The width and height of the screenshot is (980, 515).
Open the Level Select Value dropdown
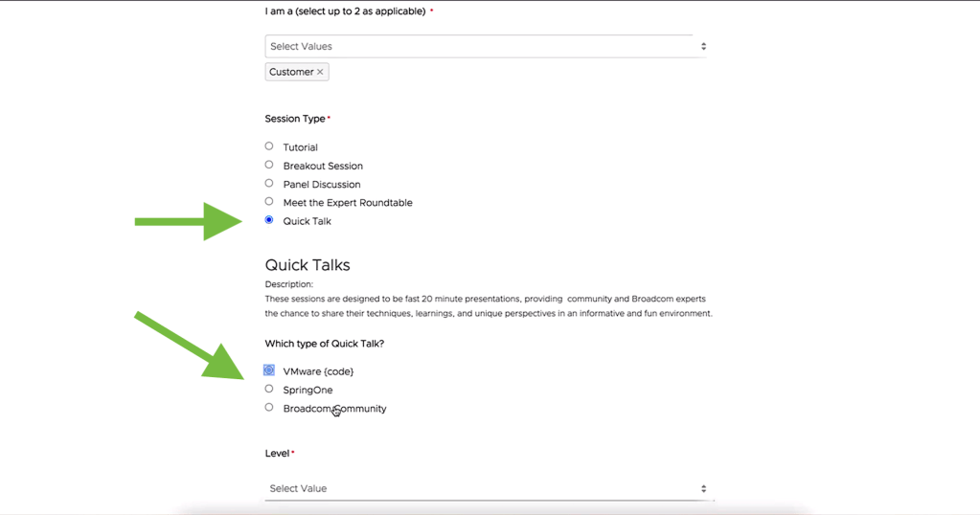tap(490, 488)
